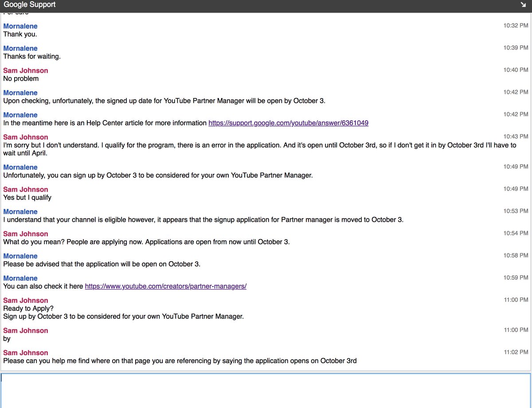The width and height of the screenshot is (532, 408).
Task: Click the 10:54 PM timestamp
Action: coord(516,233)
